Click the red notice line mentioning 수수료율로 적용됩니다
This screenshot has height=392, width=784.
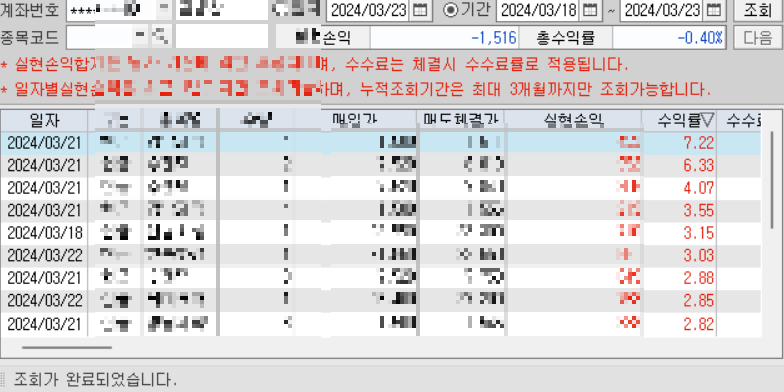tap(314, 64)
